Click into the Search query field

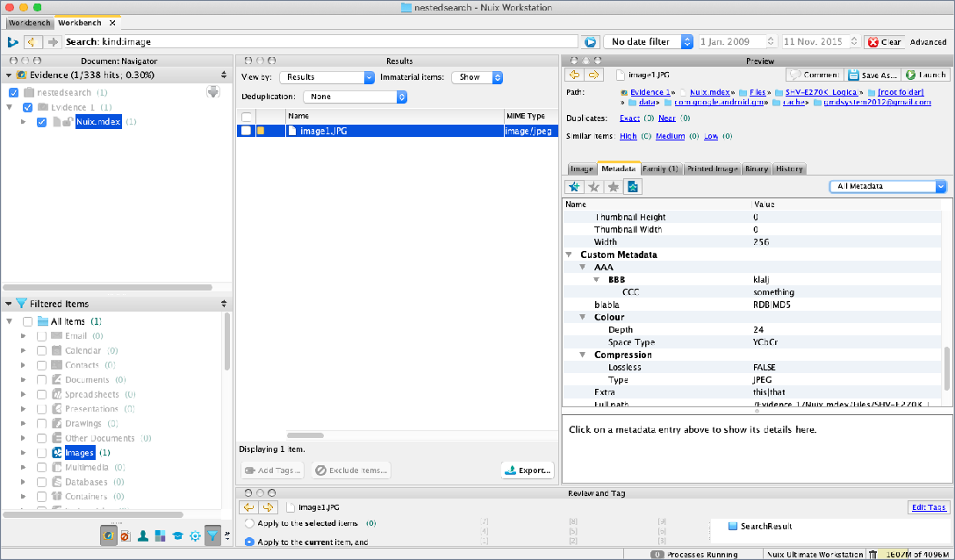[321, 42]
